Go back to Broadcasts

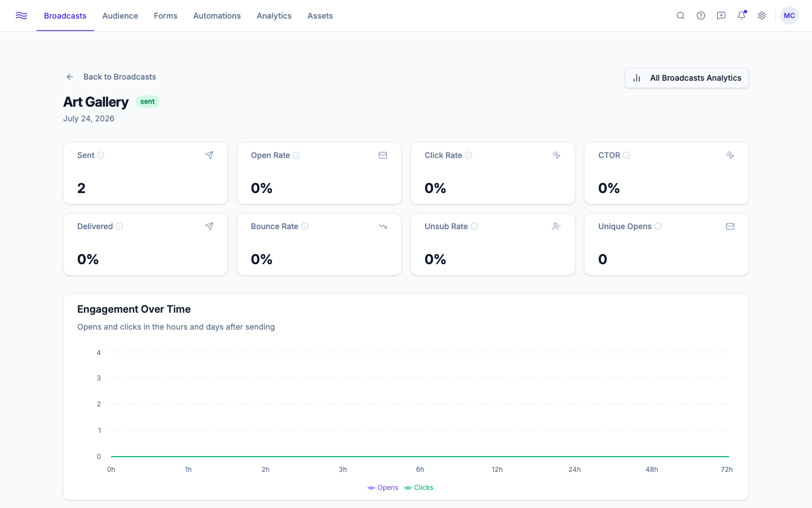tap(111, 77)
